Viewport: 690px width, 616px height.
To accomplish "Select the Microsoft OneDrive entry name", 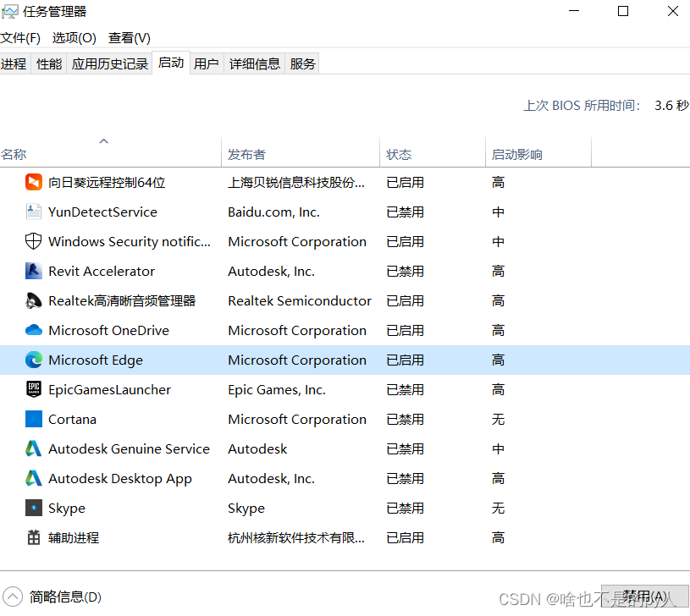I will pyautogui.click(x=108, y=330).
